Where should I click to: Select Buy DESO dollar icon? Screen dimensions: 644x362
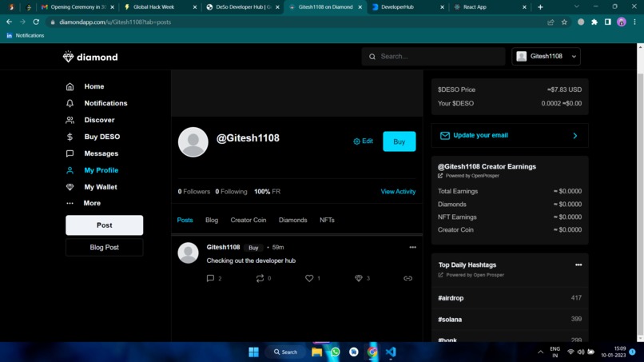click(70, 137)
